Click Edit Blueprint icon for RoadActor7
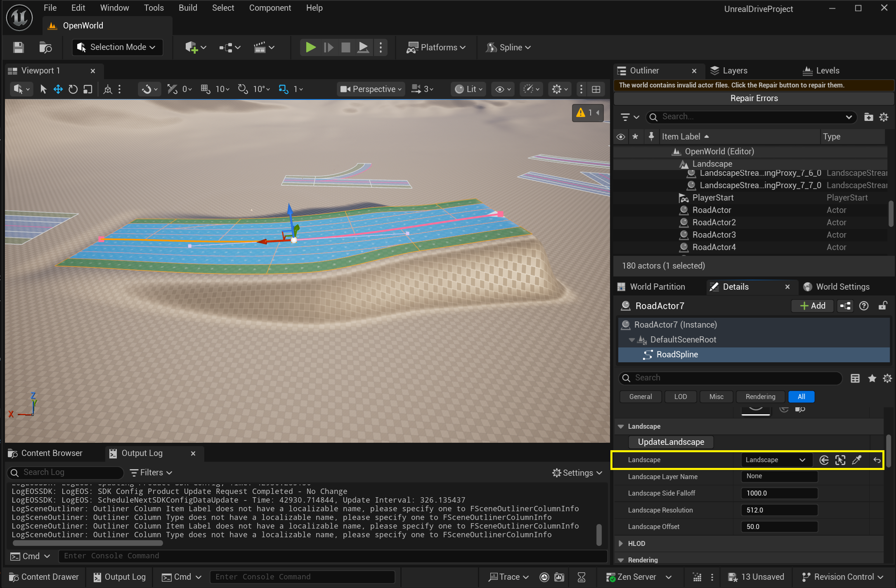Viewport: 896px width, 588px height. [846, 306]
